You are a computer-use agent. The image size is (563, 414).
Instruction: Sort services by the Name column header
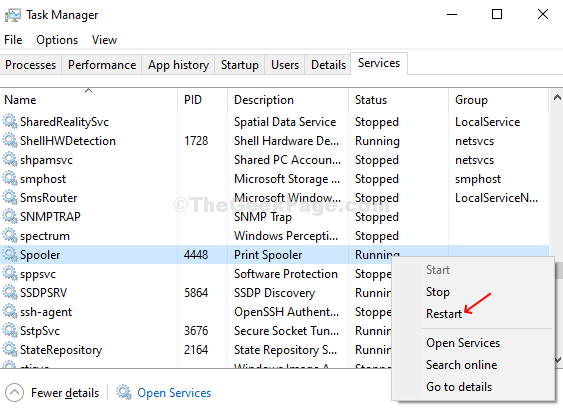(x=89, y=99)
